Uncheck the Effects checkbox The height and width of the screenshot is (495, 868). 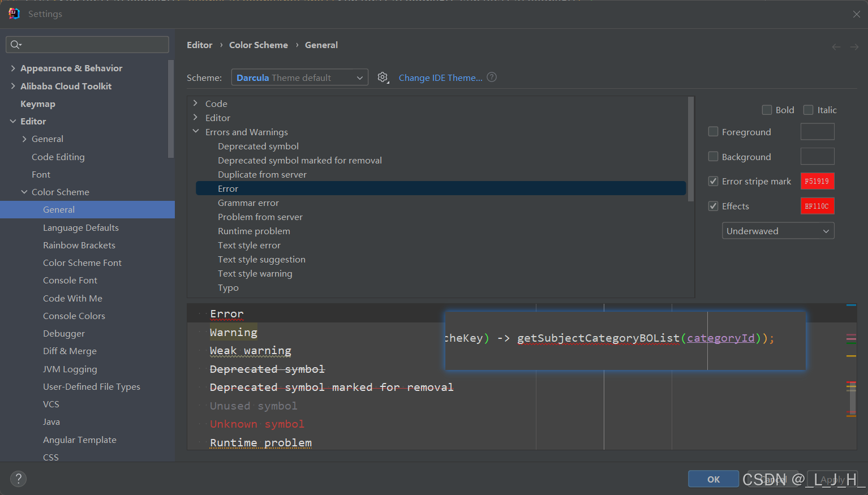[x=713, y=206]
